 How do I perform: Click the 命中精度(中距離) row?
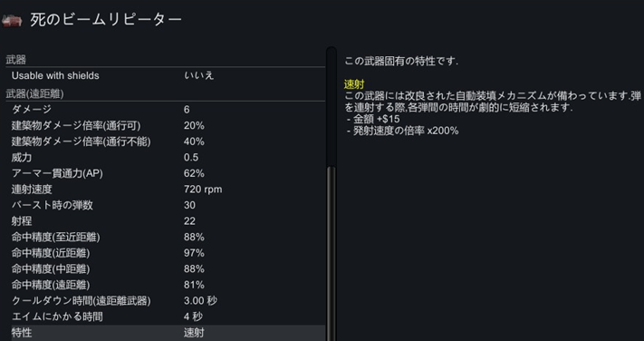click(x=168, y=269)
